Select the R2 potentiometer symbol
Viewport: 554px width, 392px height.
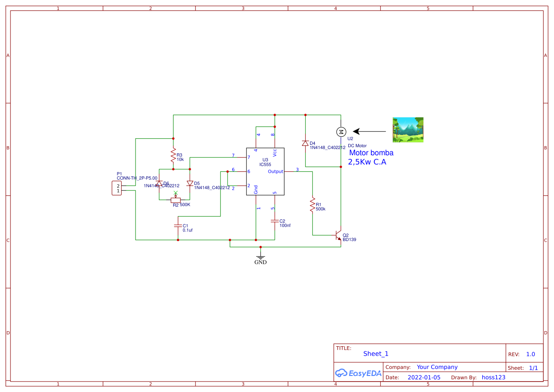pos(176,200)
